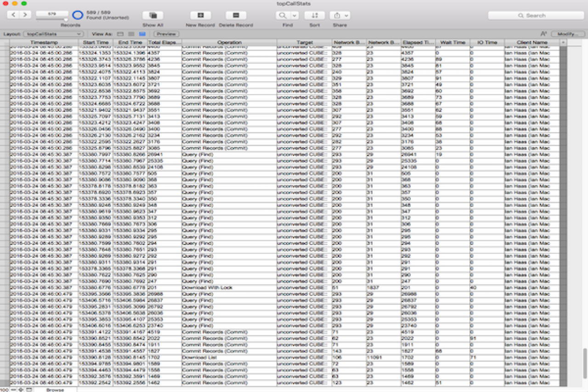The width and height of the screenshot is (588, 392).
Task: Click the total elapsed cell 505
Action: [x=164, y=174]
